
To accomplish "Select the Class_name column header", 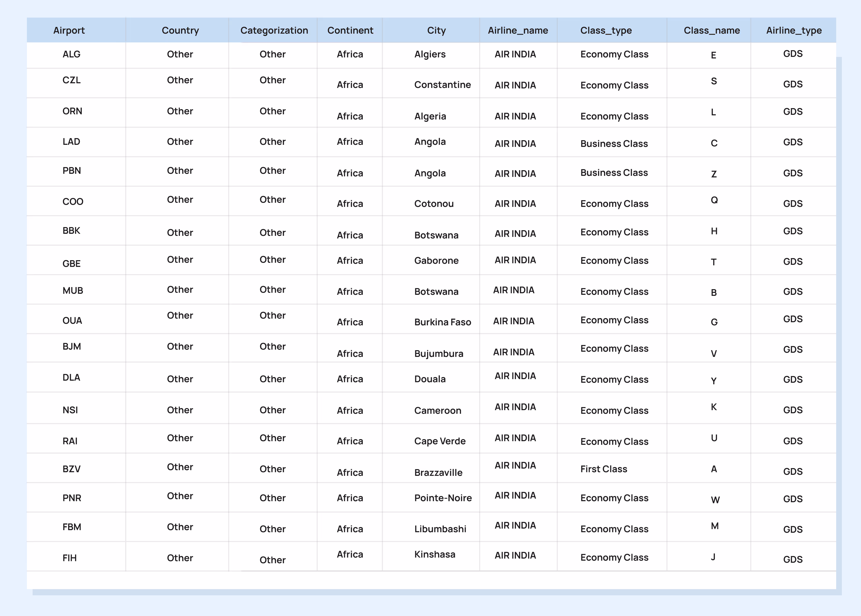I will tap(711, 30).
